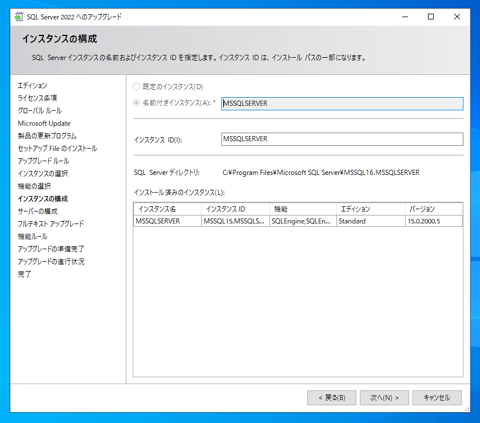Click the SQL Server directory path text

coord(321,173)
